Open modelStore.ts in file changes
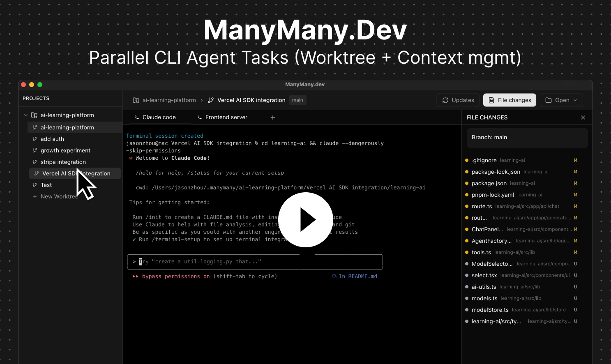 522,310
